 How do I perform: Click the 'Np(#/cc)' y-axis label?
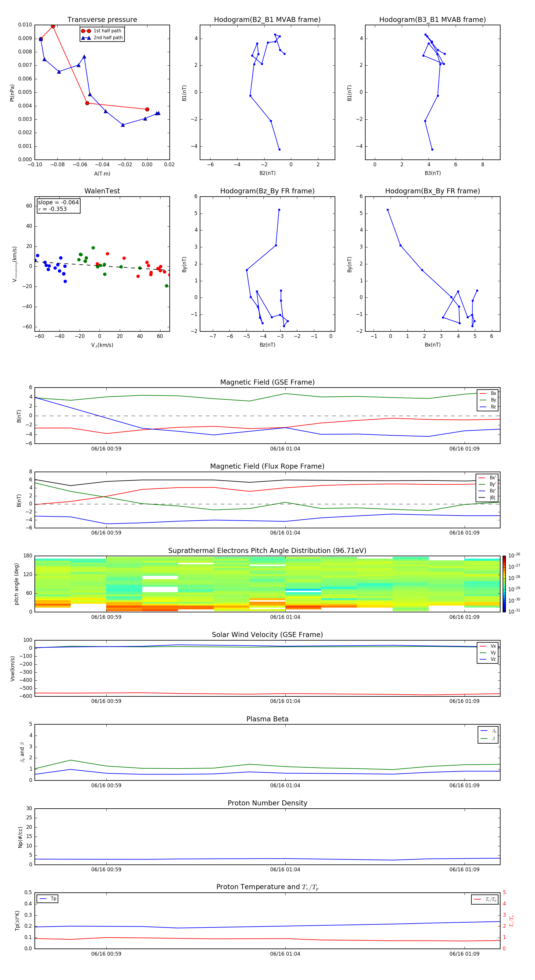(20, 837)
